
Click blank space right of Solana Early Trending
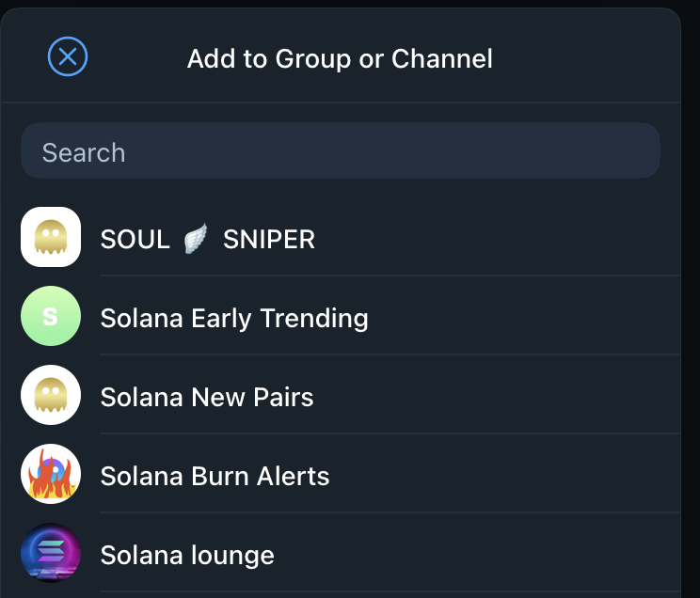coord(527,318)
